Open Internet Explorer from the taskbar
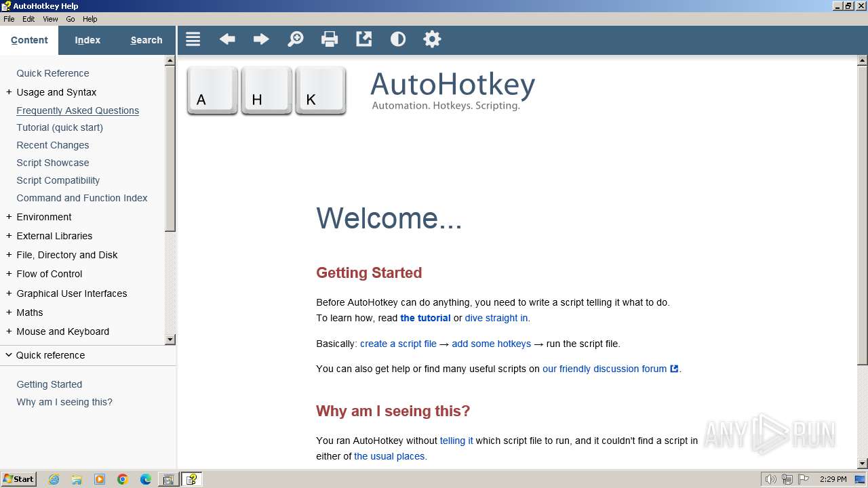This screenshot has height=488, width=868. pyautogui.click(x=54, y=479)
